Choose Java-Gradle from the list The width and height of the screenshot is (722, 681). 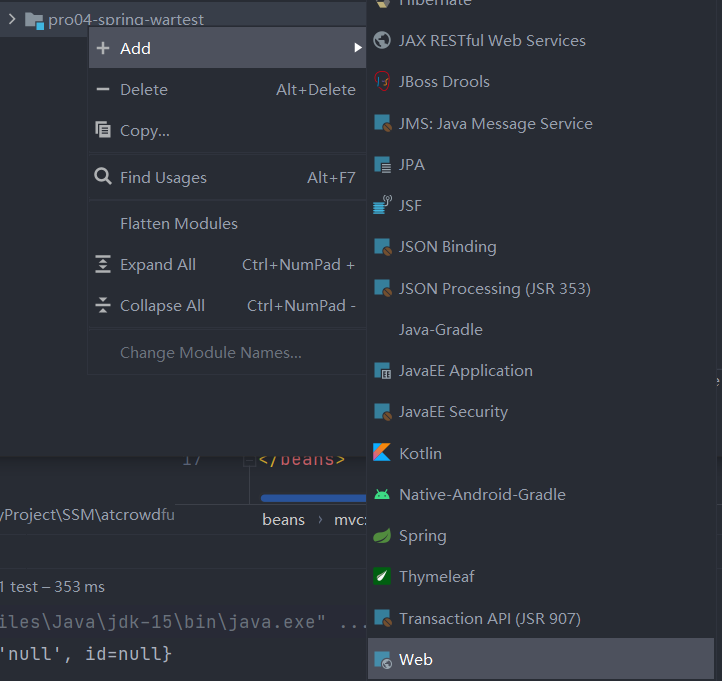tap(541, 330)
